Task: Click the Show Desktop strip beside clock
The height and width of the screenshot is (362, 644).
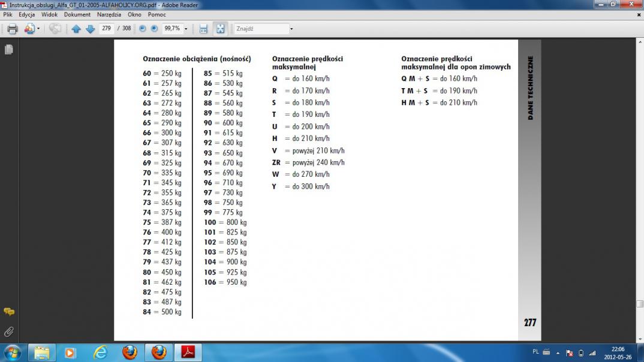Action: pyautogui.click(x=641, y=352)
